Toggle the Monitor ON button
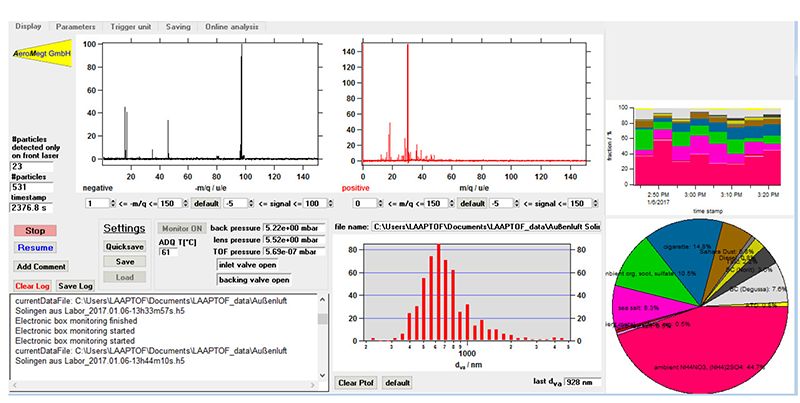The height and width of the screenshot is (403, 800). [182, 228]
